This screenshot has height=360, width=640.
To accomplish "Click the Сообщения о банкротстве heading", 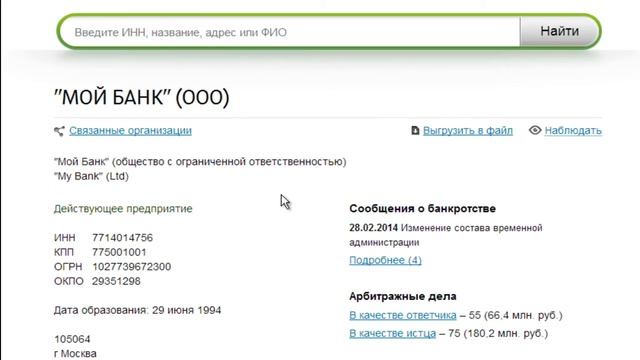I will 422,209.
